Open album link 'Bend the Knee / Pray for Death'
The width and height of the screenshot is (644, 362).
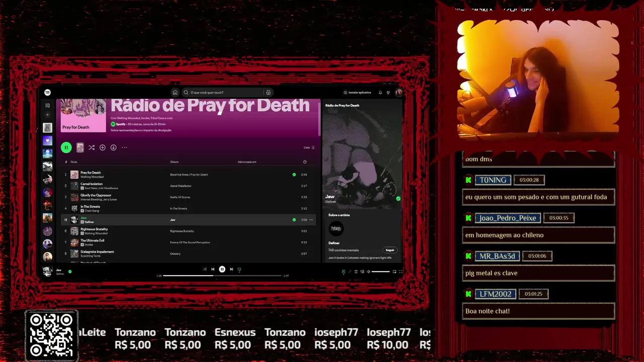[189, 174]
